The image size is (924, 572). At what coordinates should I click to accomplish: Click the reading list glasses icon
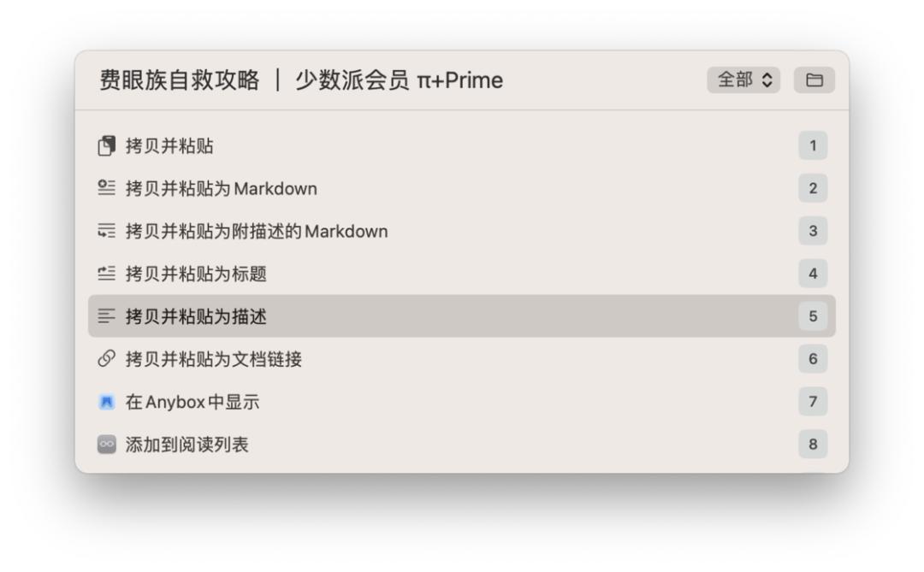click(x=106, y=444)
